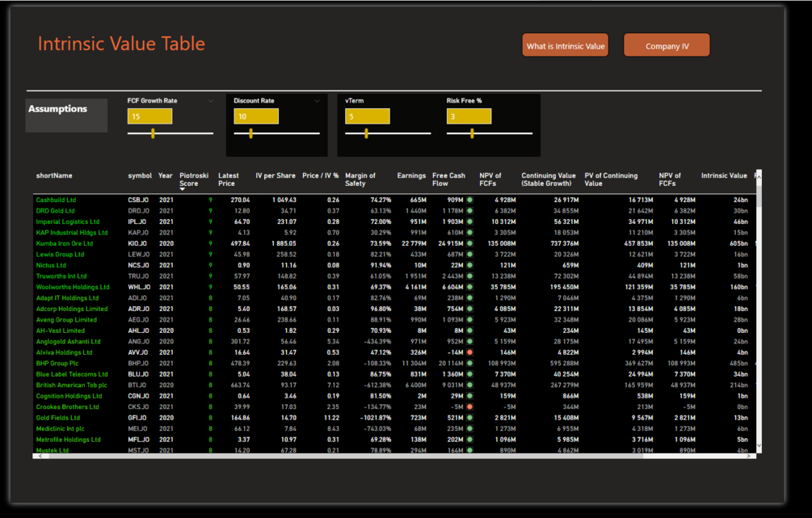This screenshot has width=812, height=518.
Task: Click the green indicator in Nictus Ltd row
Action: pyautogui.click(x=469, y=265)
